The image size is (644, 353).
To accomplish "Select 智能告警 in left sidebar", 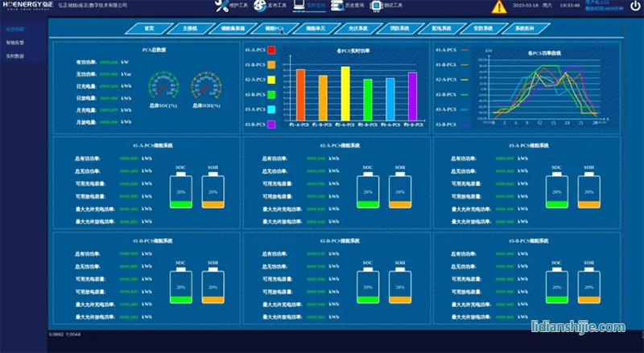I will tap(14, 41).
